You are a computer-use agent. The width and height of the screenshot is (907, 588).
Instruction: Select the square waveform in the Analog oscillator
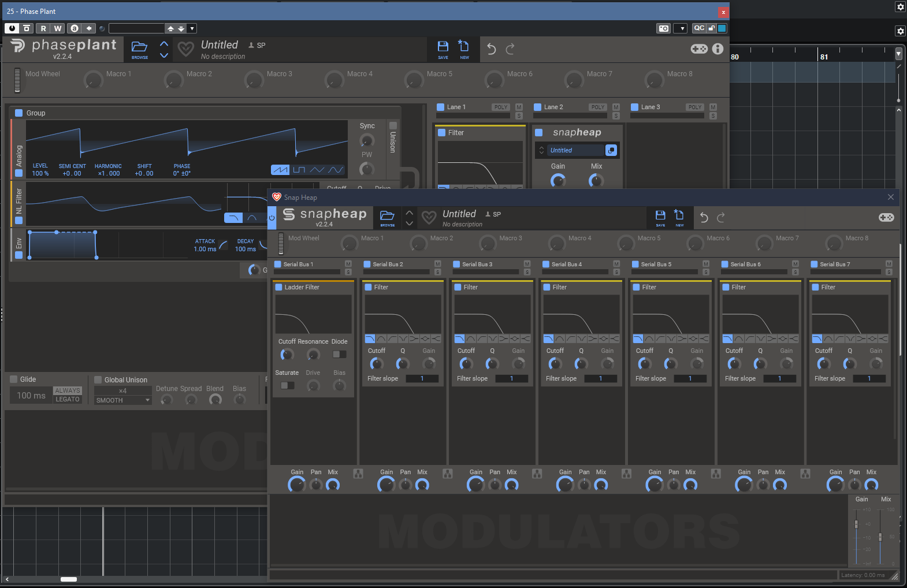pos(299,170)
